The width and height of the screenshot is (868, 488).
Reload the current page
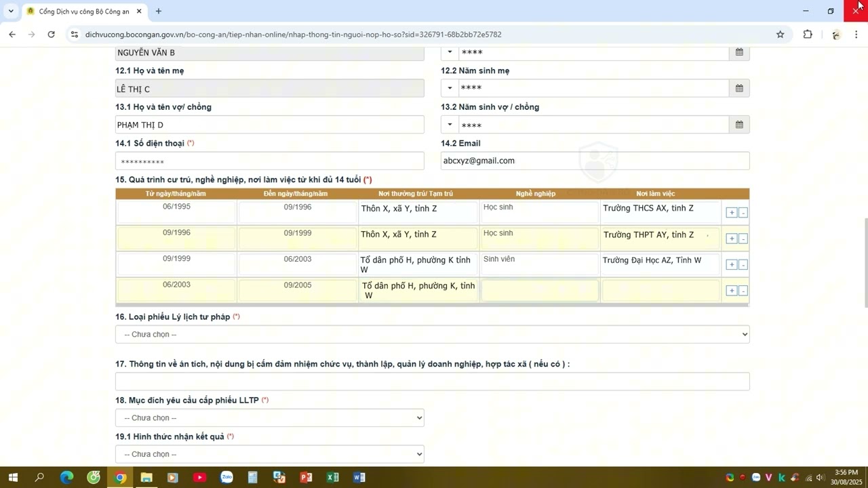pyautogui.click(x=51, y=35)
